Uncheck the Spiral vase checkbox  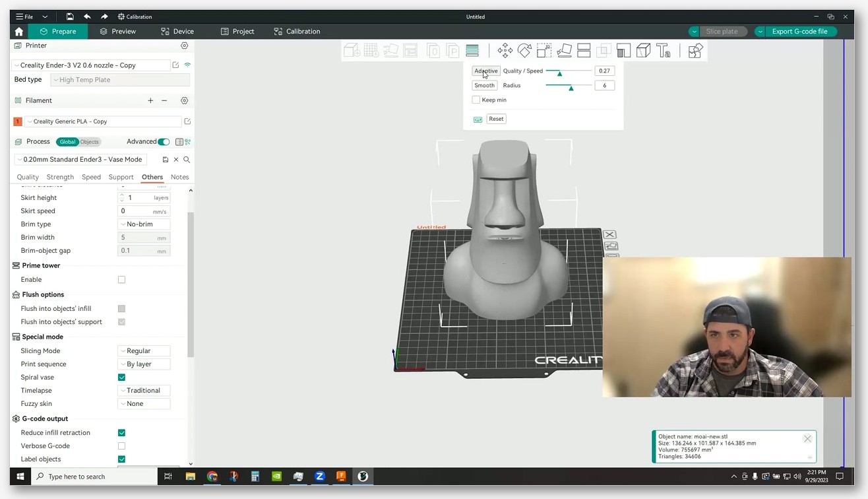click(121, 378)
